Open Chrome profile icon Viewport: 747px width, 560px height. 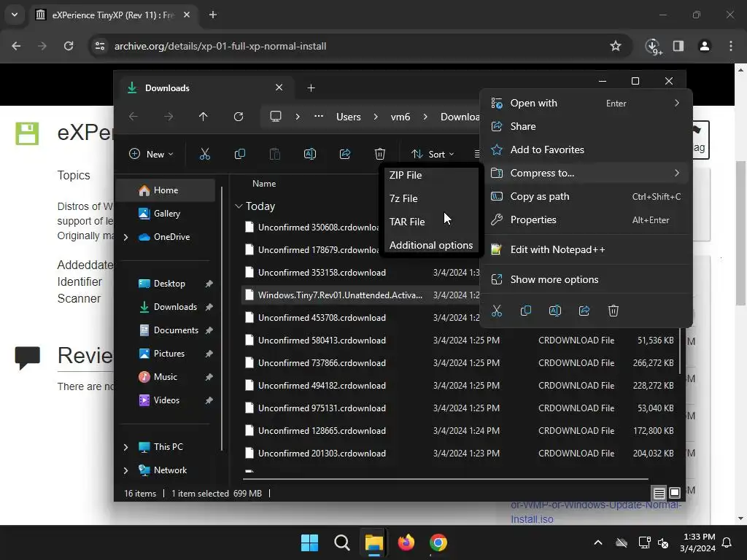pos(704,46)
